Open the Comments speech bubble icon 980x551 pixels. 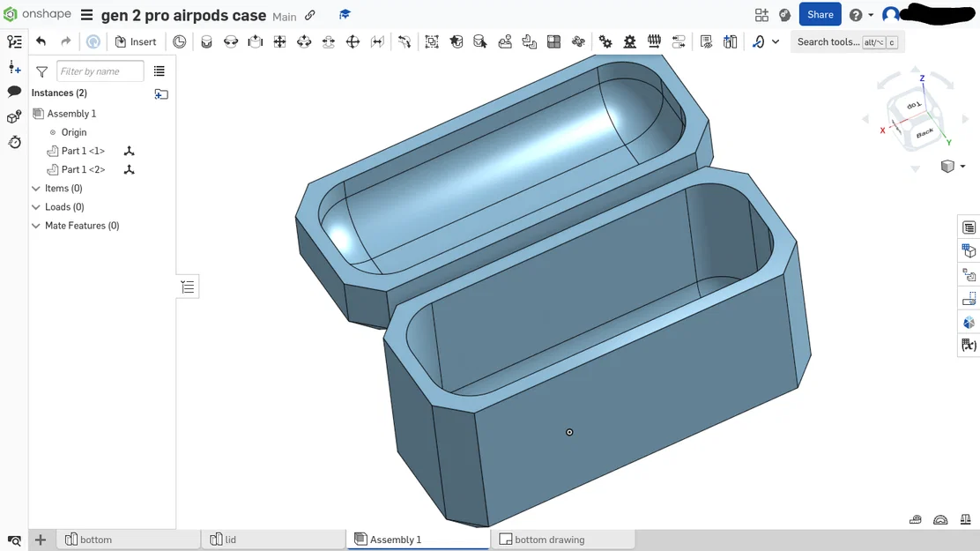point(14,92)
